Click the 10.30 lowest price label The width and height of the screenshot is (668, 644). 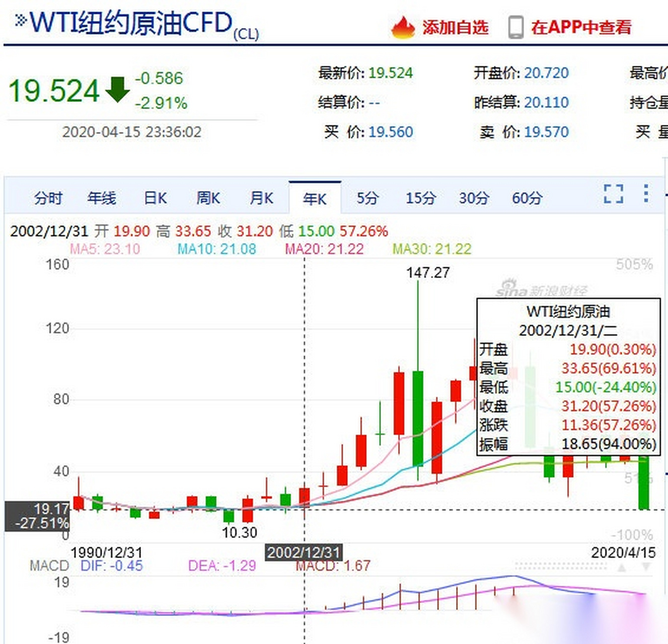[x=240, y=532]
